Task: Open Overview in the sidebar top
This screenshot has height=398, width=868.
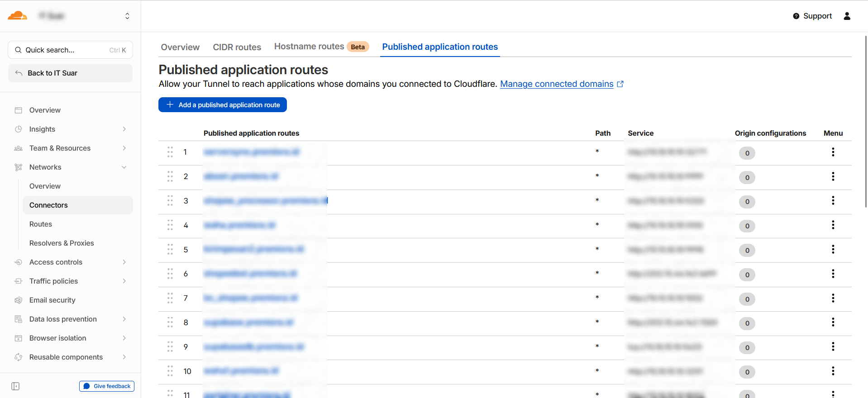Action: (x=45, y=110)
